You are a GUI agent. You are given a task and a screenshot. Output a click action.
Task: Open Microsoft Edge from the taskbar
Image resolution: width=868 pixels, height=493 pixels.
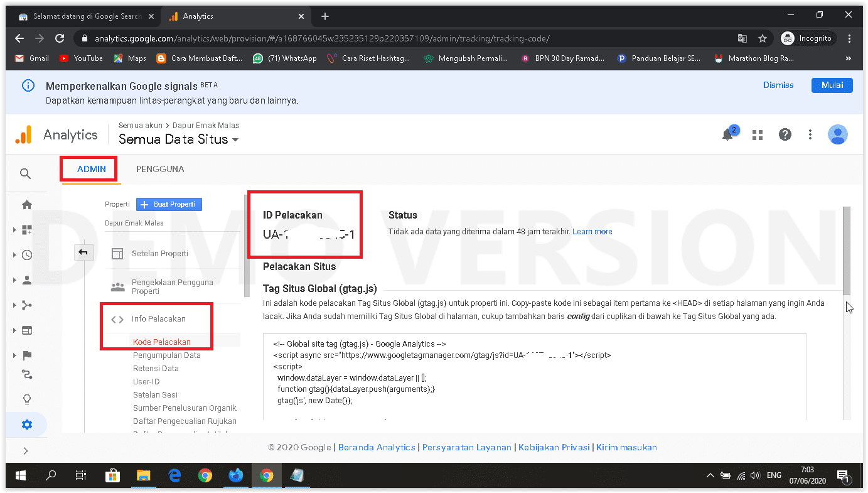174,475
